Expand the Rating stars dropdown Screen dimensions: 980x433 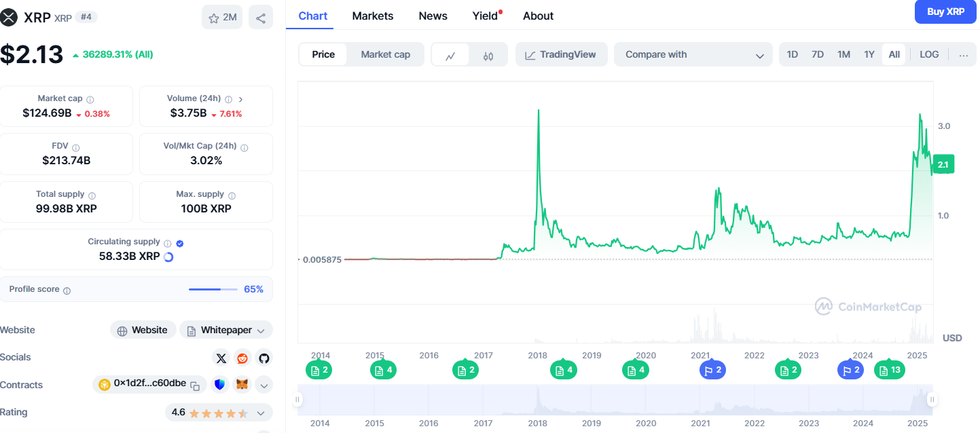coord(260,412)
